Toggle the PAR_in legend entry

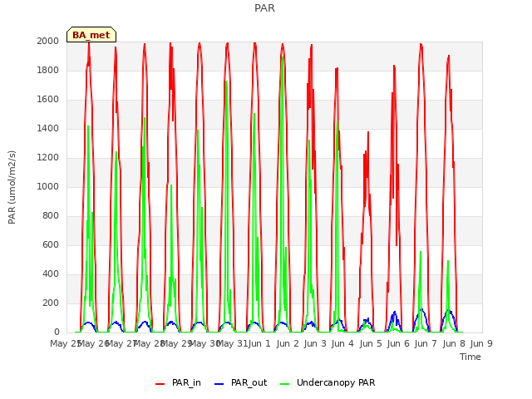[178, 382]
